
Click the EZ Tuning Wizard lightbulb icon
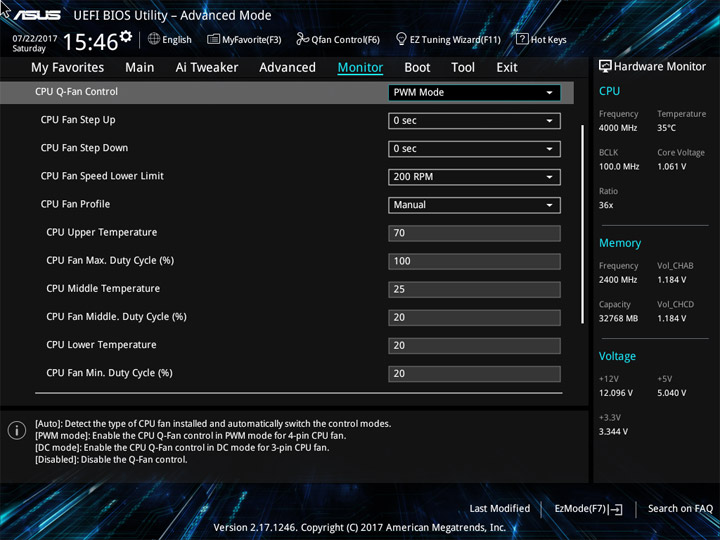(x=401, y=39)
